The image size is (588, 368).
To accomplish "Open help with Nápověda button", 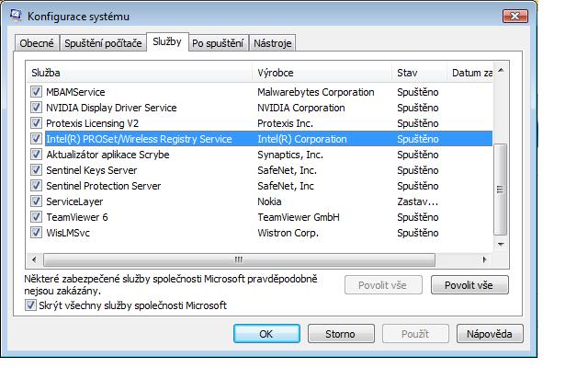I will pos(490,333).
